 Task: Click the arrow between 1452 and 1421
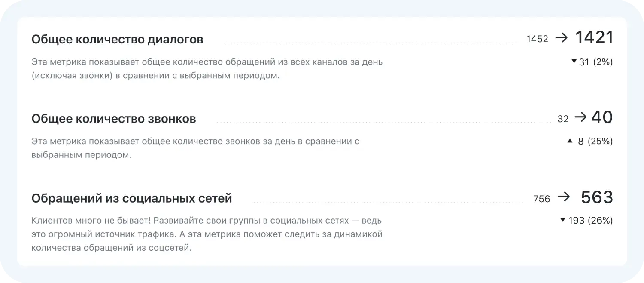562,38
